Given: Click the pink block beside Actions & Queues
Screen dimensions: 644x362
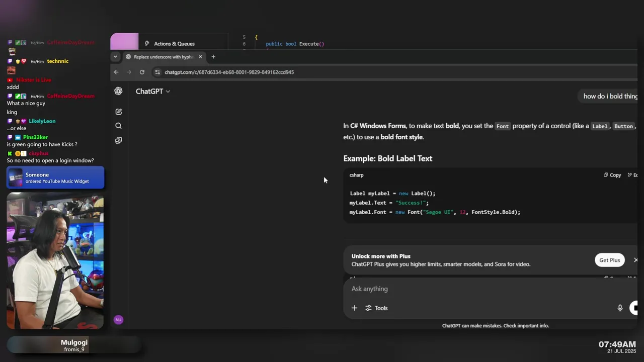Looking at the screenshot, I should point(124,41).
